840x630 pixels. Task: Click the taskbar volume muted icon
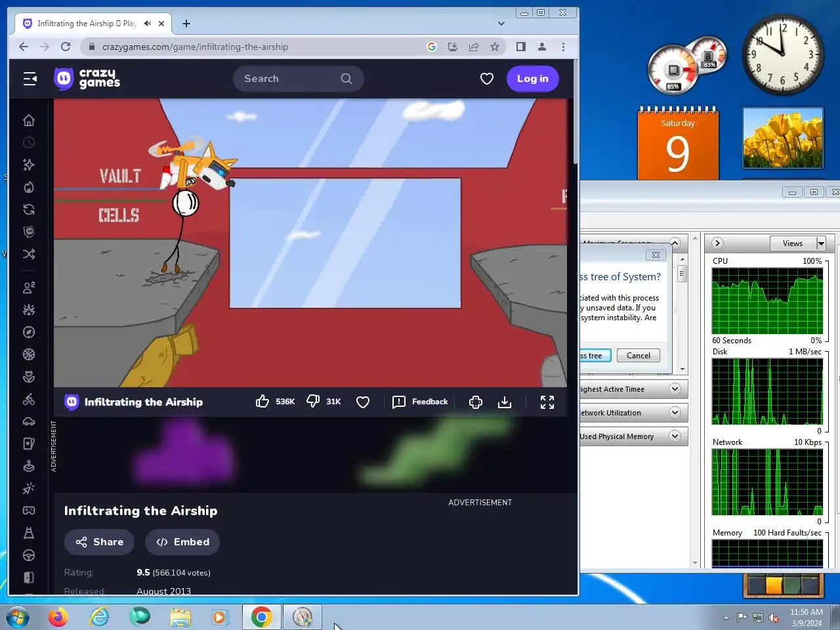774,618
